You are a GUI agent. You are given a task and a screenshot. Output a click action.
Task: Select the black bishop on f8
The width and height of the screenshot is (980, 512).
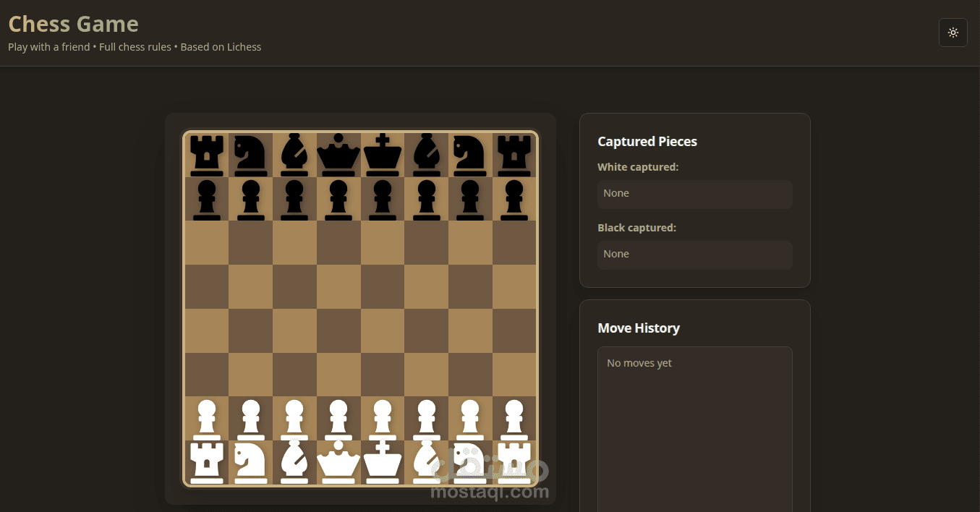point(427,155)
